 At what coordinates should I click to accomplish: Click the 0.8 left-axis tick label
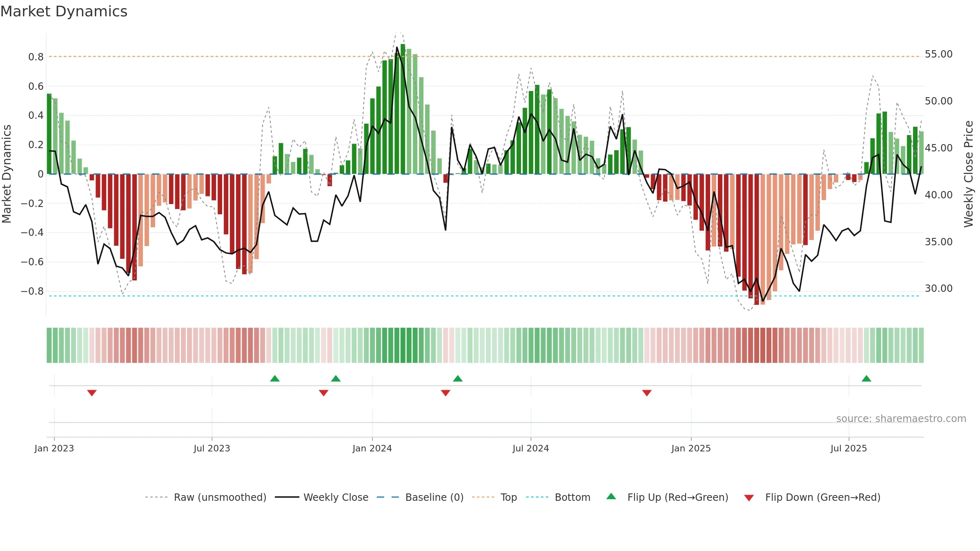point(36,57)
